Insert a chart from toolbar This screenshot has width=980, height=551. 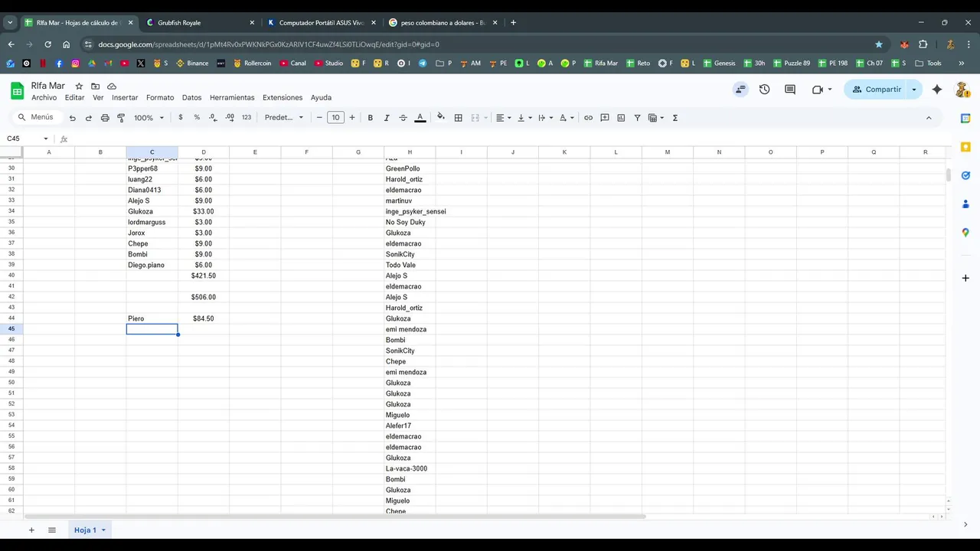[621, 118]
